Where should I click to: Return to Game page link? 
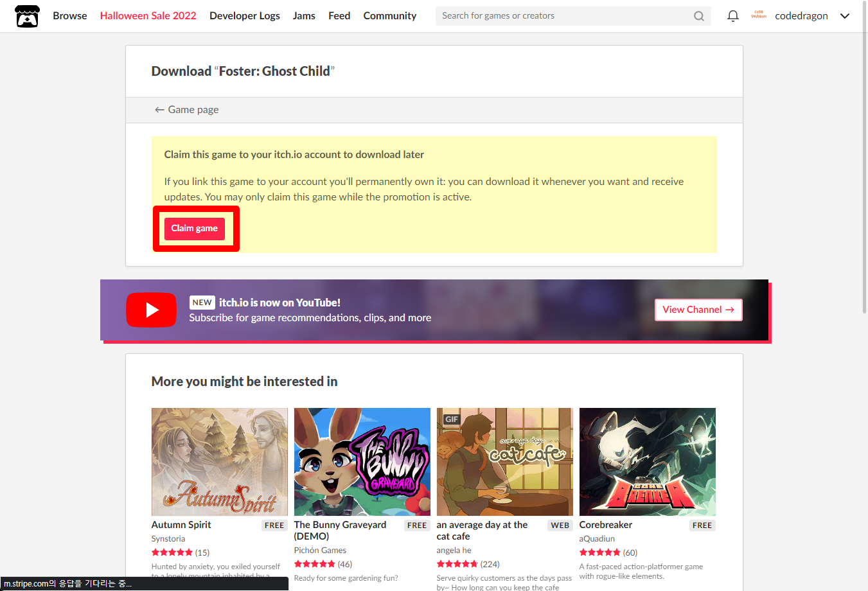pos(186,110)
